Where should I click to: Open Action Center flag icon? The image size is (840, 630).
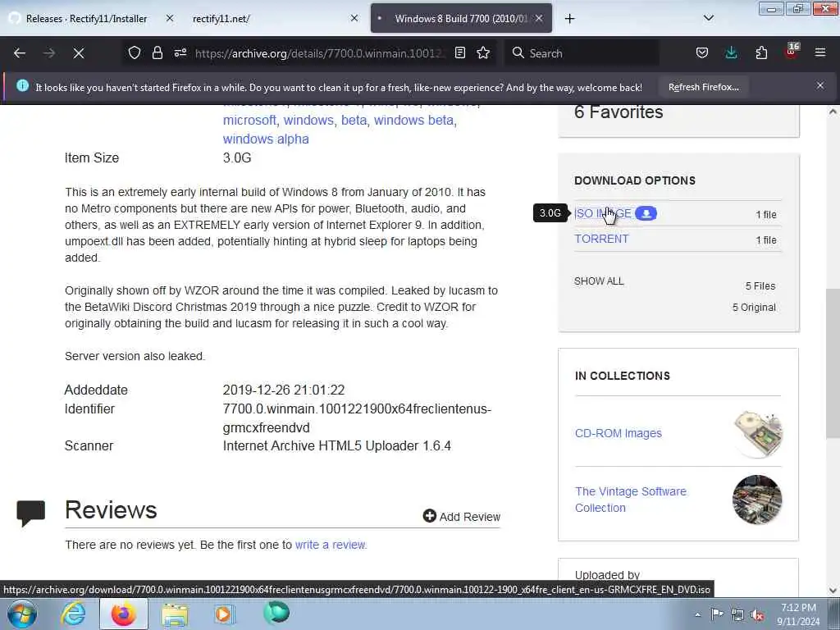(716, 614)
